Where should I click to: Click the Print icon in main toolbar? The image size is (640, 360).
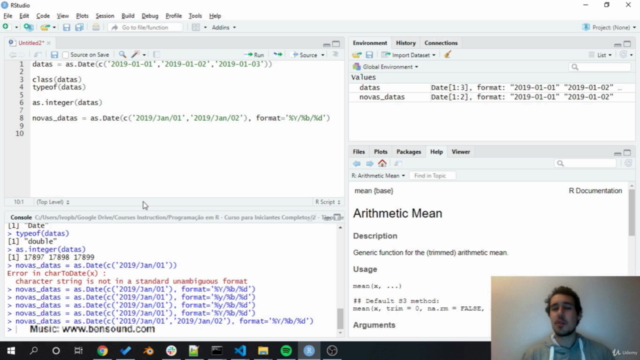[x=96, y=27]
